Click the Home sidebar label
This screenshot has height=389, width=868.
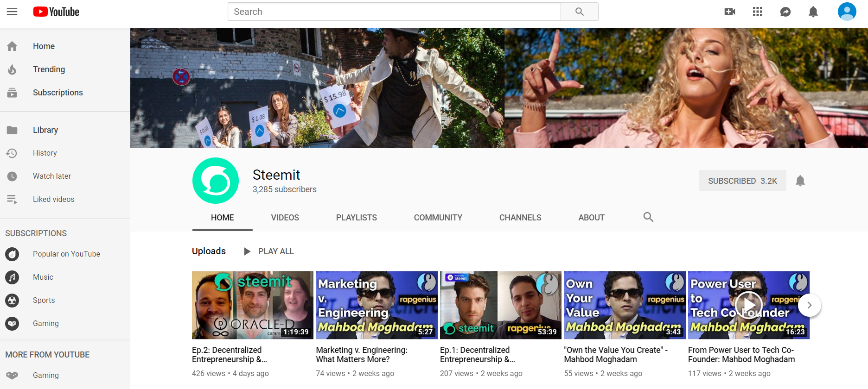click(44, 46)
